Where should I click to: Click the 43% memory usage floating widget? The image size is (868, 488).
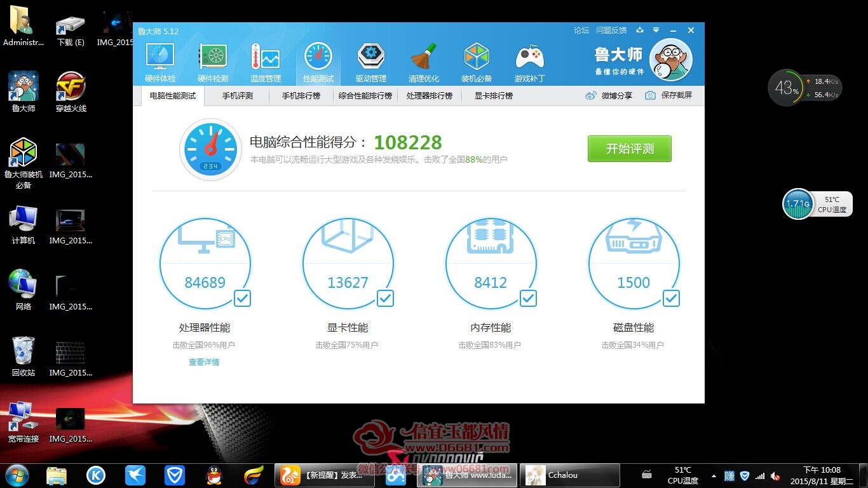(x=787, y=88)
